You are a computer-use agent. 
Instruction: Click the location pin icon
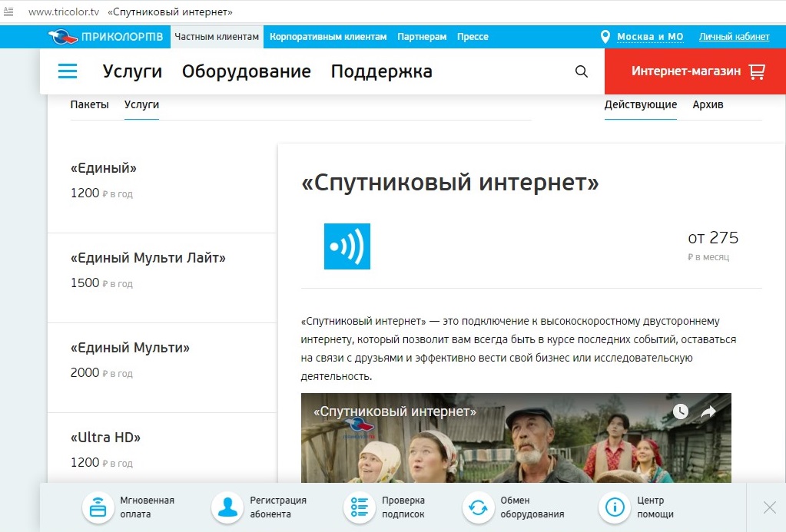605,37
